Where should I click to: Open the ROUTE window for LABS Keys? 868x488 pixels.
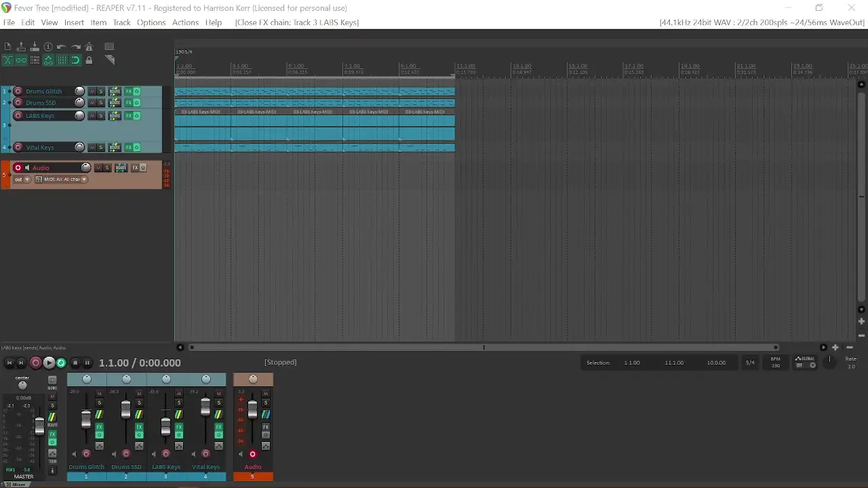coord(115,115)
